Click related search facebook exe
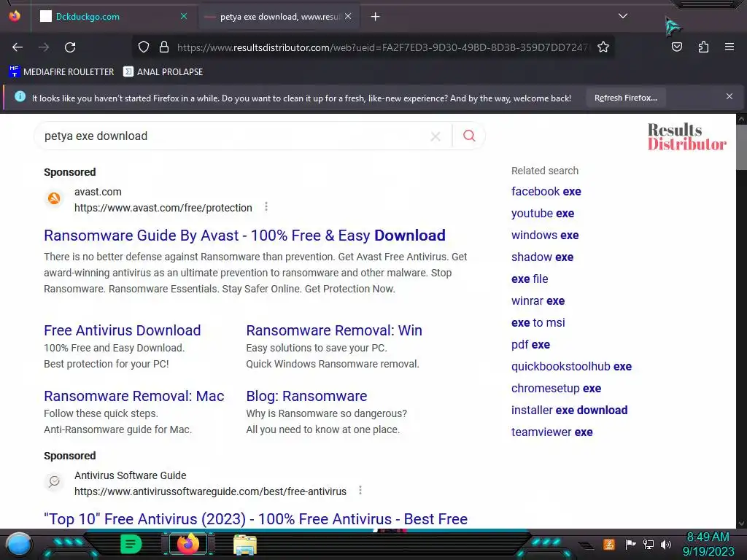Viewport: 747px width, 560px height. [546, 192]
